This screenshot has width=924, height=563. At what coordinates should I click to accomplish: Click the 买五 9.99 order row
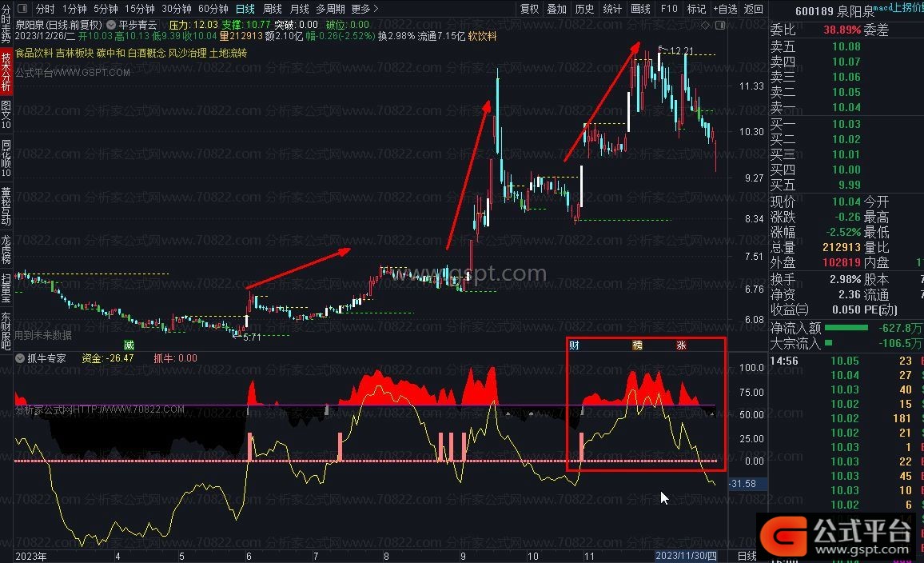click(846, 185)
